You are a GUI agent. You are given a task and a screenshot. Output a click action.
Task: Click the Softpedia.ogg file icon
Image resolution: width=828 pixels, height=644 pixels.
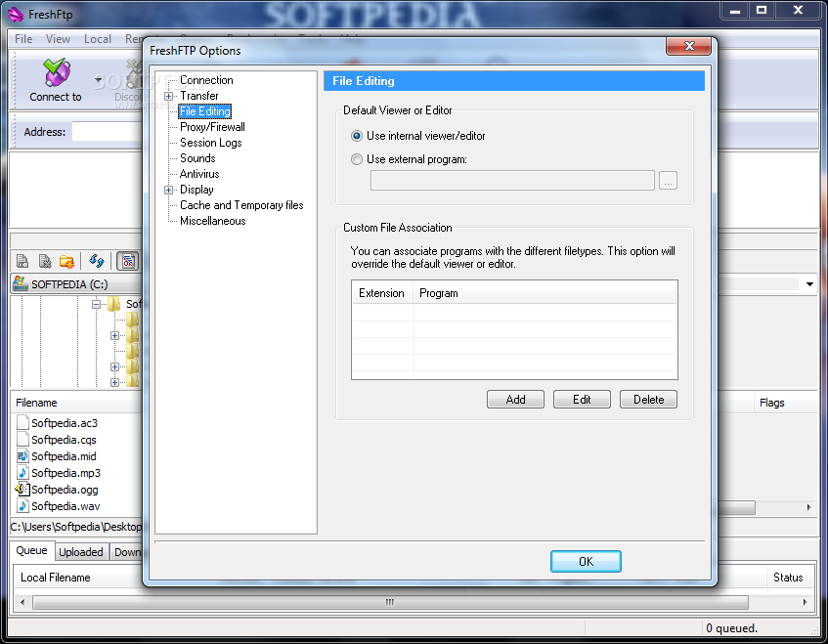(x=22, y=490)
